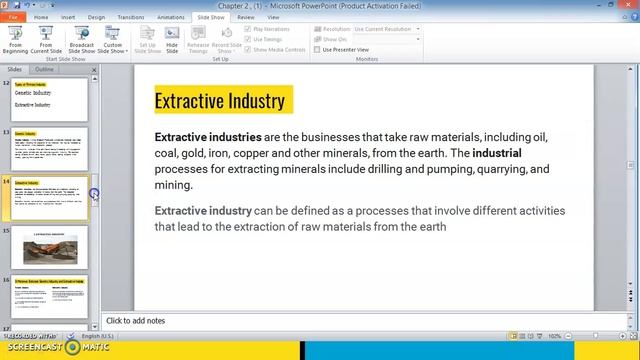Open Custom Slide Show menu
Image resolution: width=640 pixels, height=360 pixels.
click(113, 40)
